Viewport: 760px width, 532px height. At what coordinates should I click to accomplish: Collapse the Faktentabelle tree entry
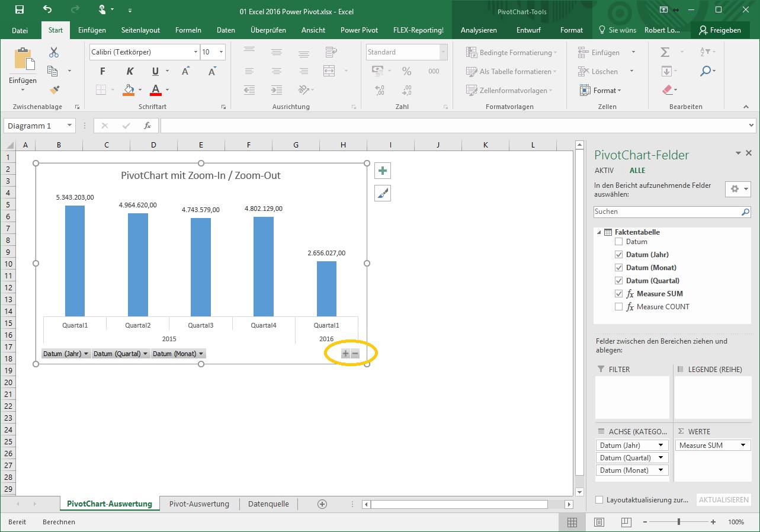[600, 232]
